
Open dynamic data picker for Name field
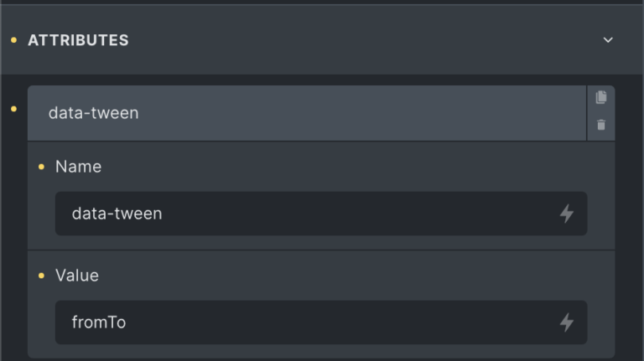pyautogui.click(x=567, y=214)
